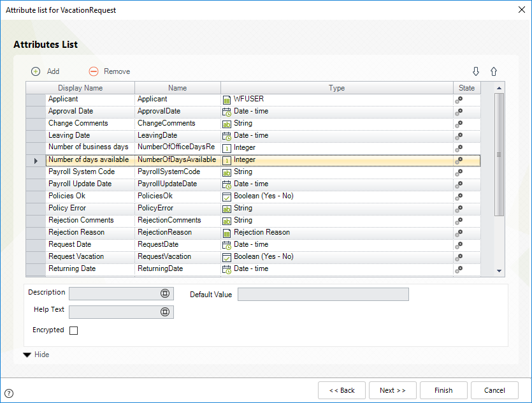Open help question mark icon

tap(9, 393)
